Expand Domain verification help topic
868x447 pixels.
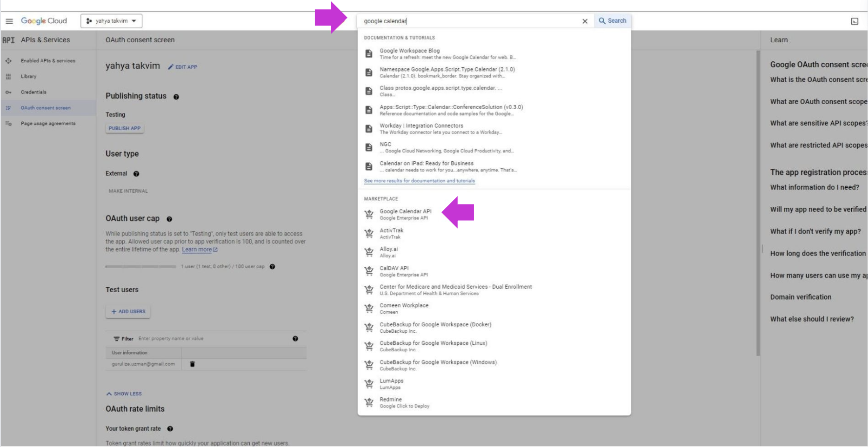point(801,297)
